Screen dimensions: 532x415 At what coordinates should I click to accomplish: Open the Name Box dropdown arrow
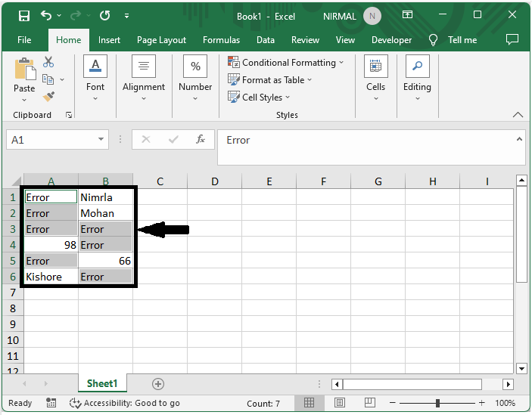point(101,139)
